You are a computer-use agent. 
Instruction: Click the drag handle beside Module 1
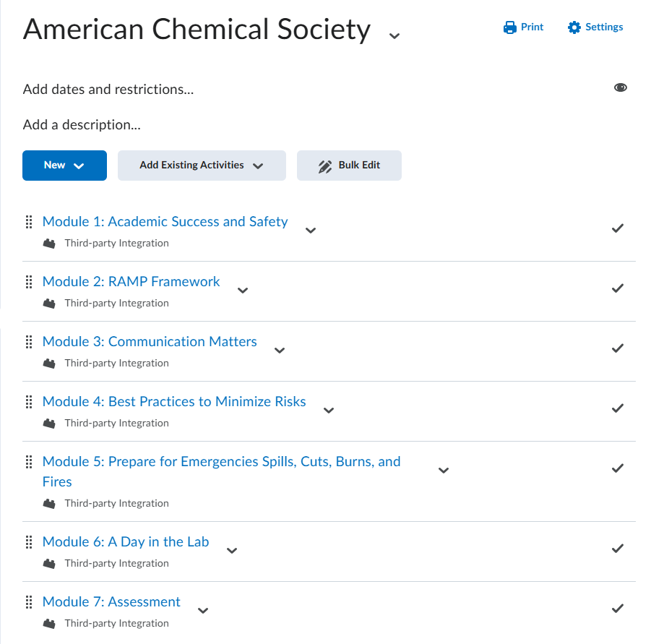point(30,222)
